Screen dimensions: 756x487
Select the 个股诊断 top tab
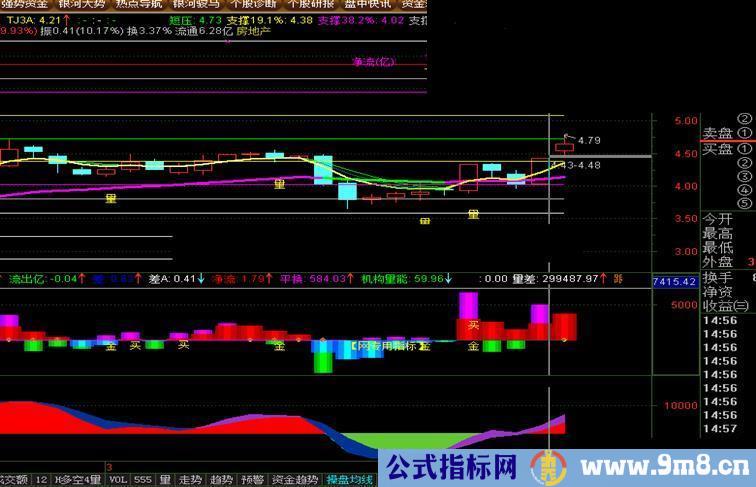point(250,5)
